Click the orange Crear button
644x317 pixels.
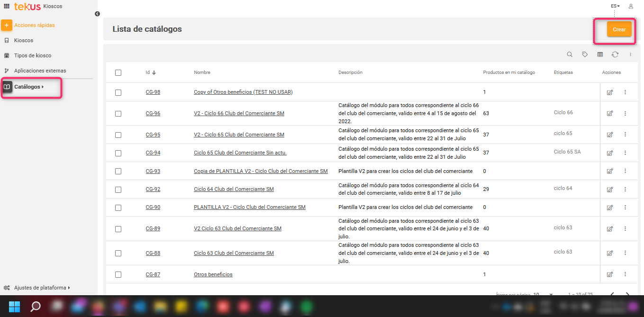[619, 29]
